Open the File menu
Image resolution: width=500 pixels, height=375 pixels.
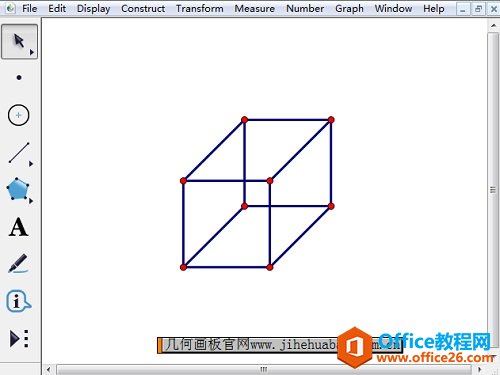pyautogui.click(x=29, y=8)
